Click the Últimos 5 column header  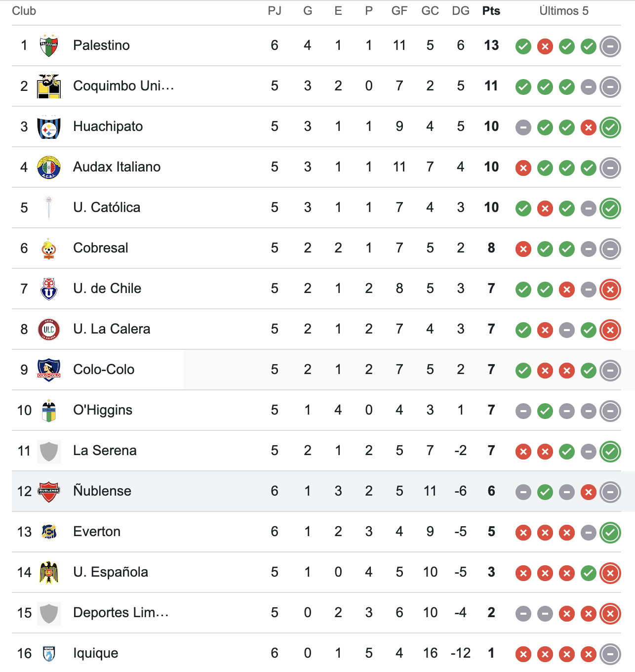click(564, 11)
